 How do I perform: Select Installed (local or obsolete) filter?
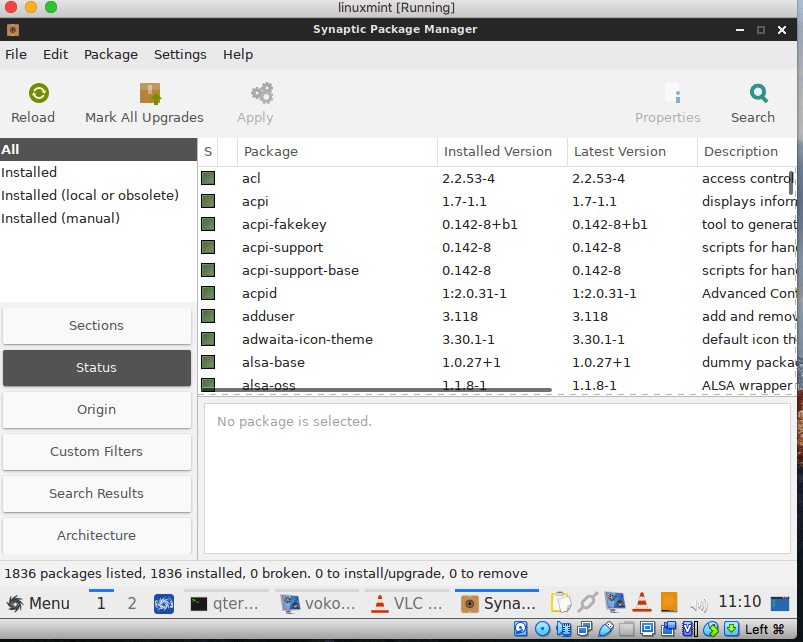(98, 196)
